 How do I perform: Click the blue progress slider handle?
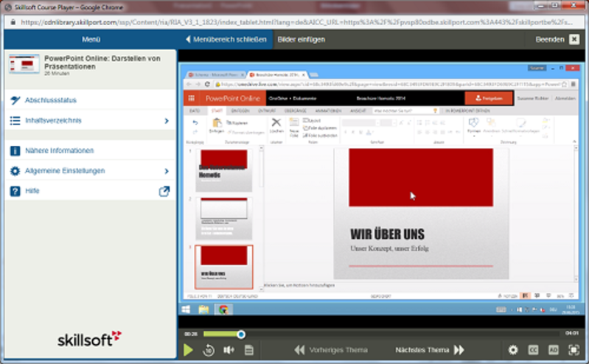click(x=241, y=334)
